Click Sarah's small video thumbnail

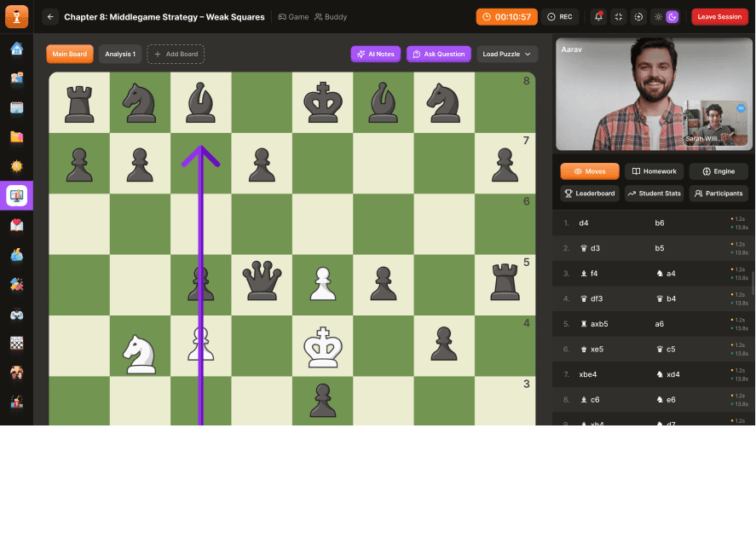(715, 123)
